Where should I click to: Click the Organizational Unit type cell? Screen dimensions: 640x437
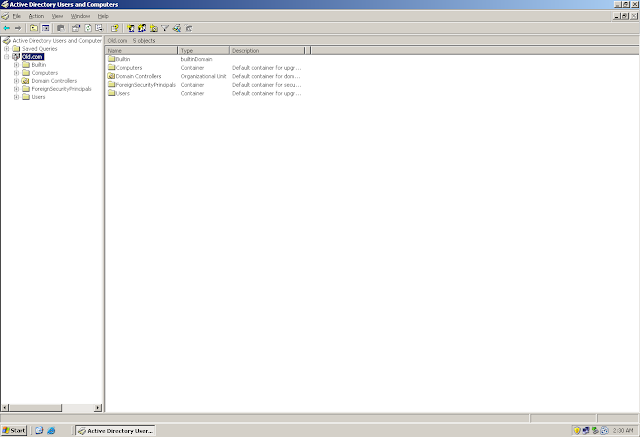tap(203, 76)
